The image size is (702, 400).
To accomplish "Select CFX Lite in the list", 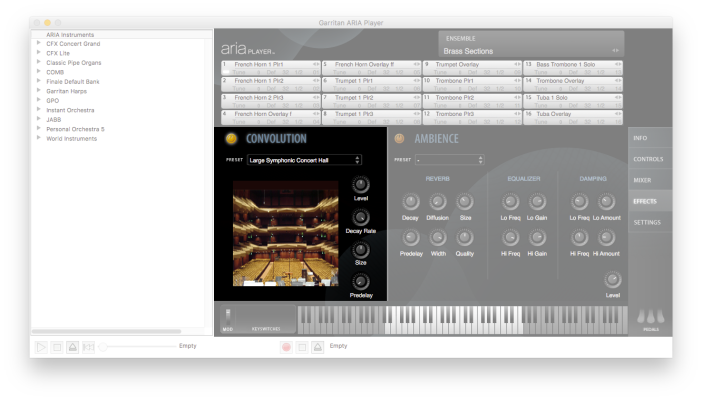I will pyautogui.click(x=58, y=53).
